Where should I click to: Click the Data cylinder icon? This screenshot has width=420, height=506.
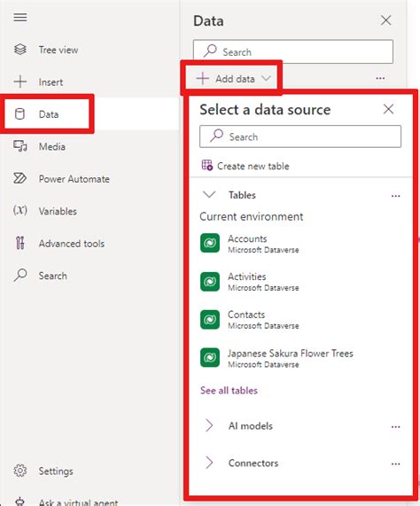(x=19, y=114)
